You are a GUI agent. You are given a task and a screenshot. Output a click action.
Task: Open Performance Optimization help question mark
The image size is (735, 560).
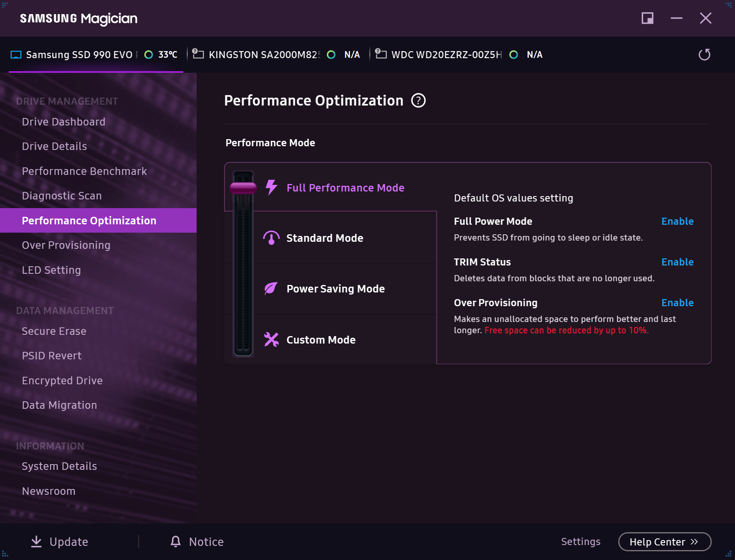click(x=418, y=101)
